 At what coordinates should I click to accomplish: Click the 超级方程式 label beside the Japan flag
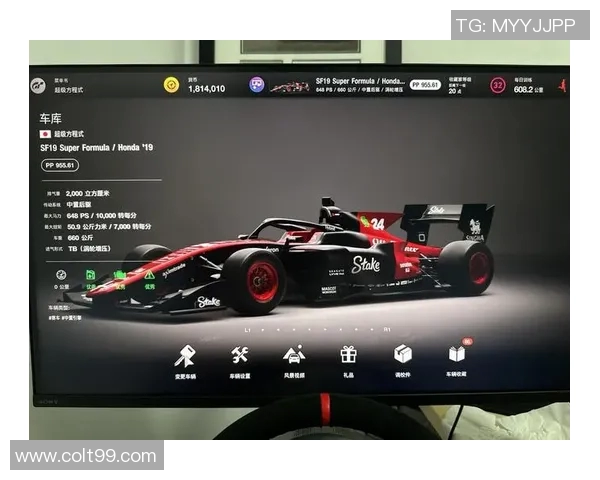click(69, 134)
